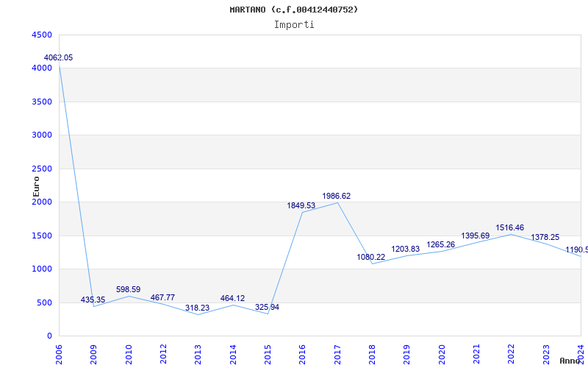Click the x-axis year 2021

(476, 355)
